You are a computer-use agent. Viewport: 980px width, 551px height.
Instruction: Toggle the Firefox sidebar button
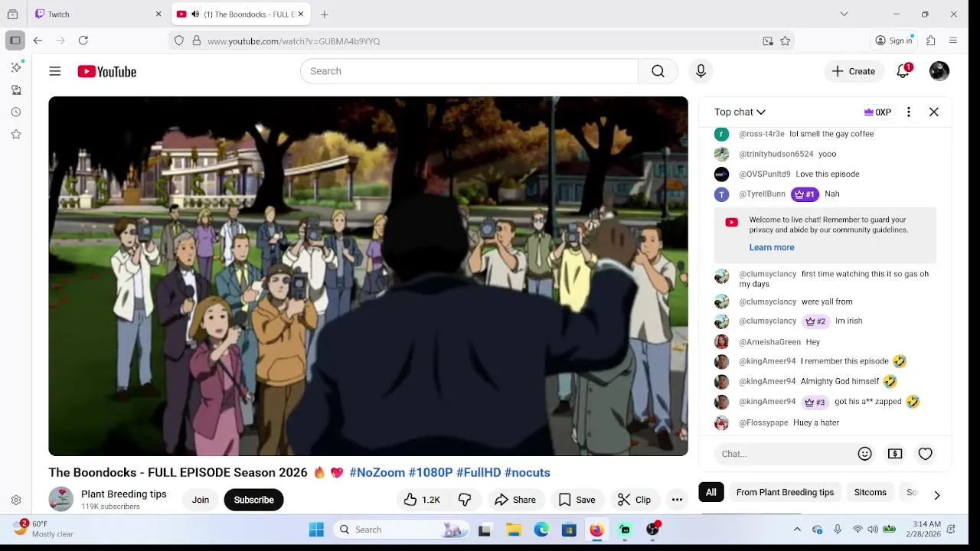[15, 41]
